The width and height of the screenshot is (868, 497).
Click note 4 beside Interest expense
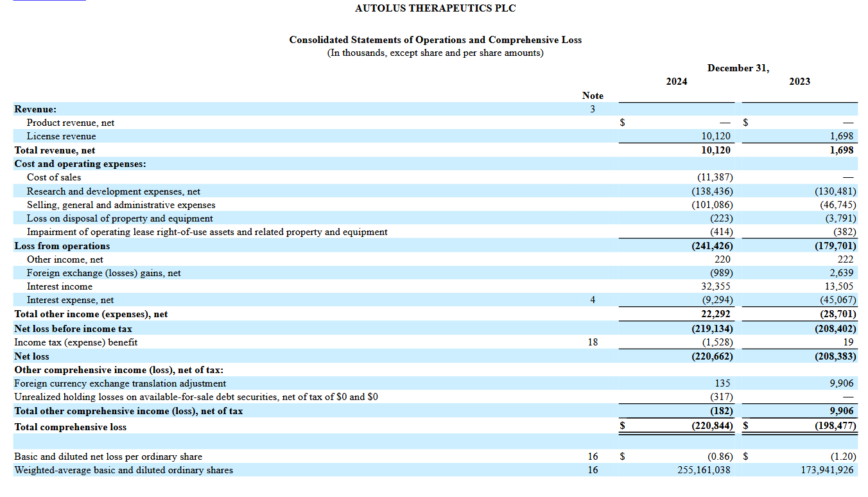click(592, 300)
